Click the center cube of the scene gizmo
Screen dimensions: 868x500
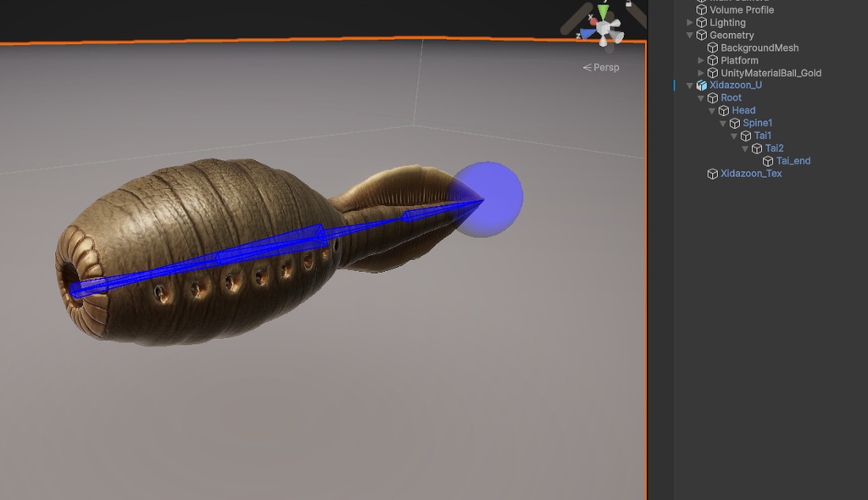point(604,27)
